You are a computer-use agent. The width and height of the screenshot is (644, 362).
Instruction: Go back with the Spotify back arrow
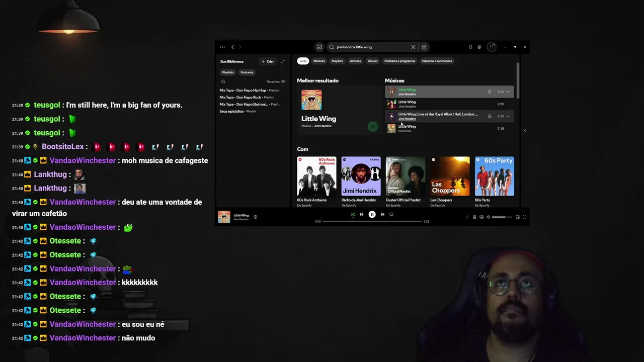(232, 47)
